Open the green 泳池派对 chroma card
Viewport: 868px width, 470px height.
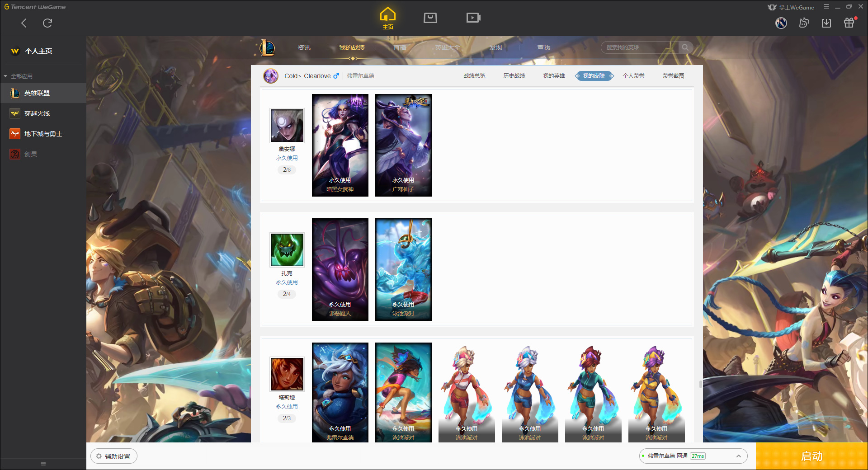(x=593, y=392)
